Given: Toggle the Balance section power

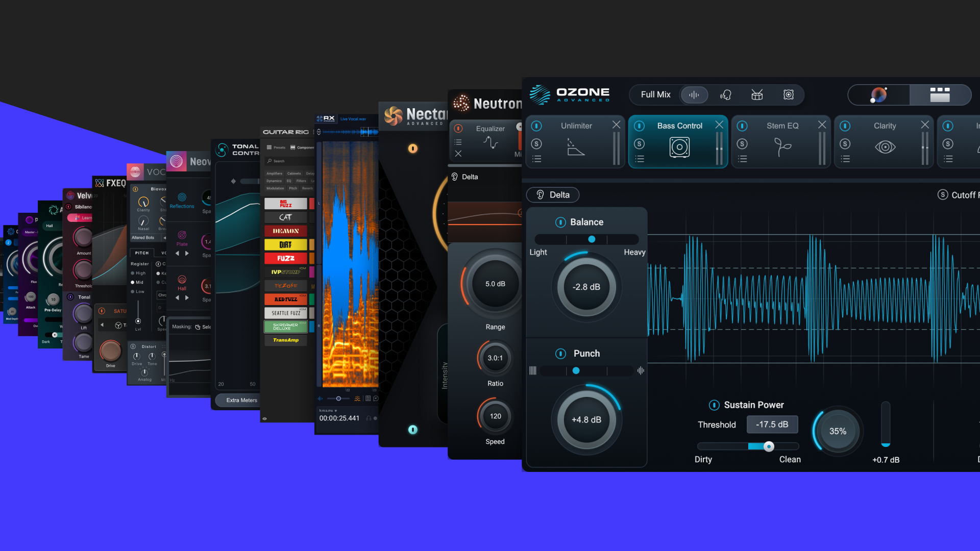Looking at the screenshot, I should coord(560,222).
